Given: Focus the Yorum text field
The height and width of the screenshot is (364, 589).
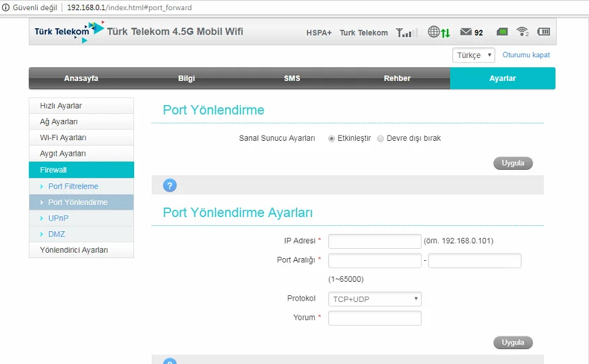Looking at the screenshot, I should [374, 318].
